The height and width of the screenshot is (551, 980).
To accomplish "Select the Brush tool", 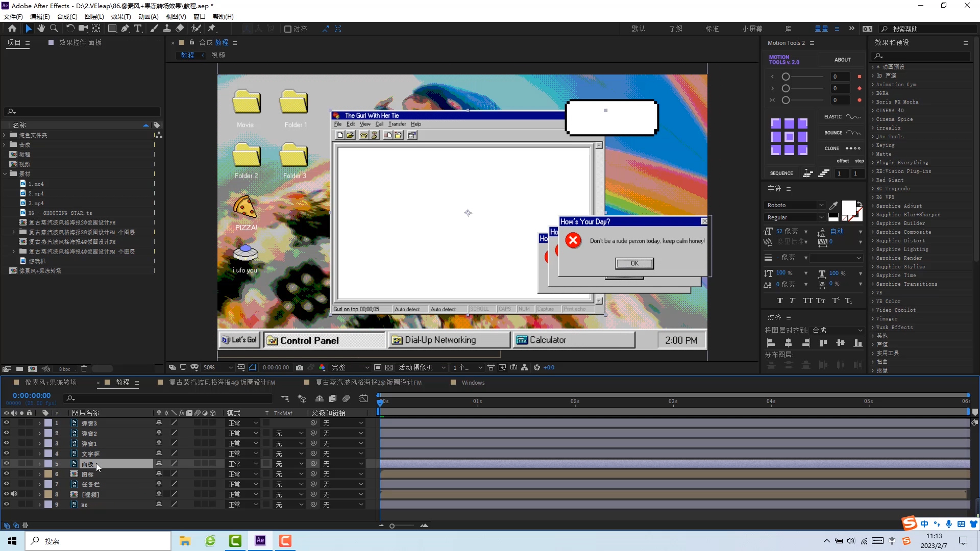I will [x=154, y=29].
